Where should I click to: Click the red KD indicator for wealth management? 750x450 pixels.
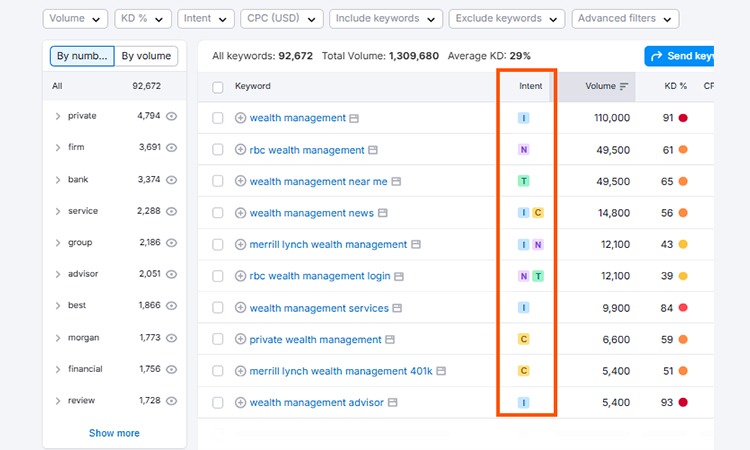click(x=683, y=118)
